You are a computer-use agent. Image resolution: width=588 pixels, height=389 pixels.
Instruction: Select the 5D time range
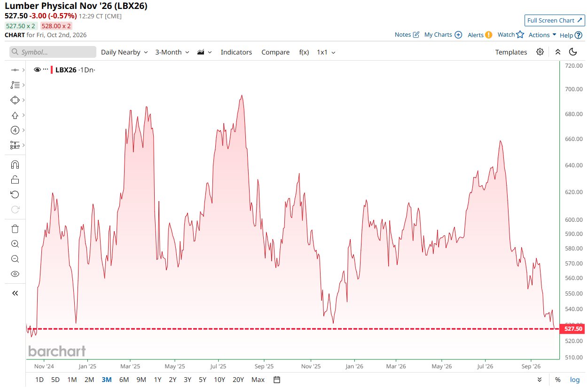[55, 380]
